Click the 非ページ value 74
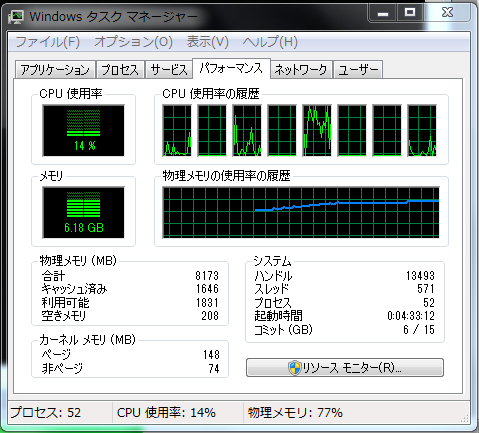The image size is (479, 433). pos(214,369)
